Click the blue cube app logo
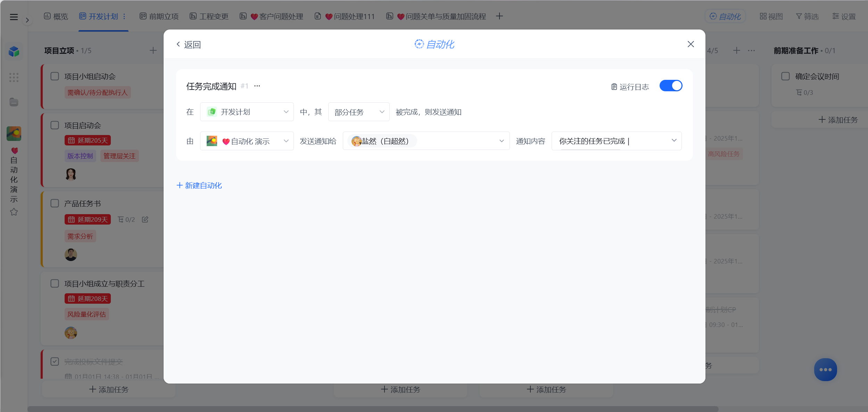 coord(14,52)
